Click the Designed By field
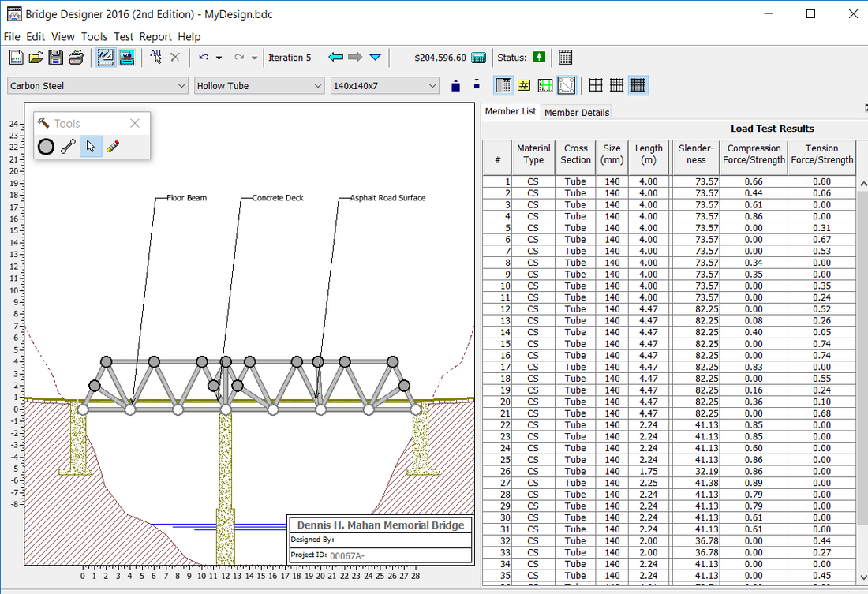The width and height of the screenshot is (868, 594). point(380,540)
